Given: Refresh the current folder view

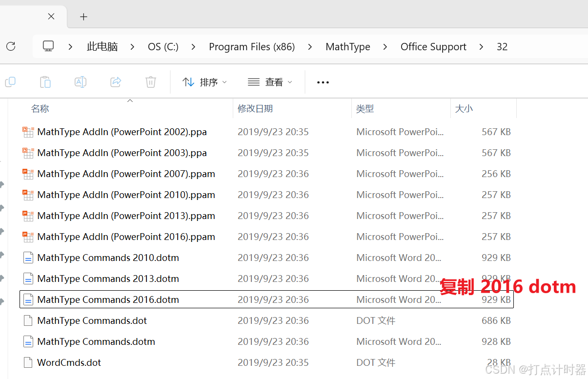Looking at the screenshot, I should click(11, 46).
